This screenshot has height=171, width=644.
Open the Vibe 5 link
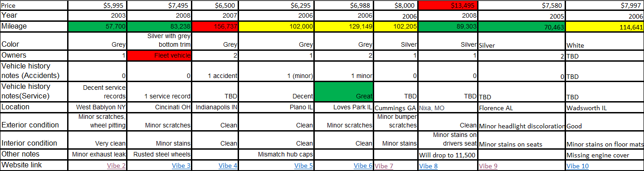(303, 166)
